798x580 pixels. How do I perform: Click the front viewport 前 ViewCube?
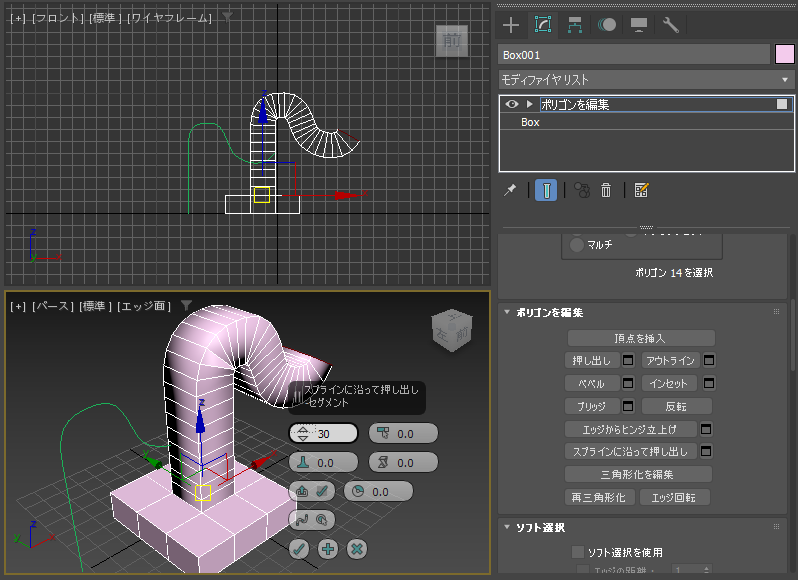click(452, 41)
